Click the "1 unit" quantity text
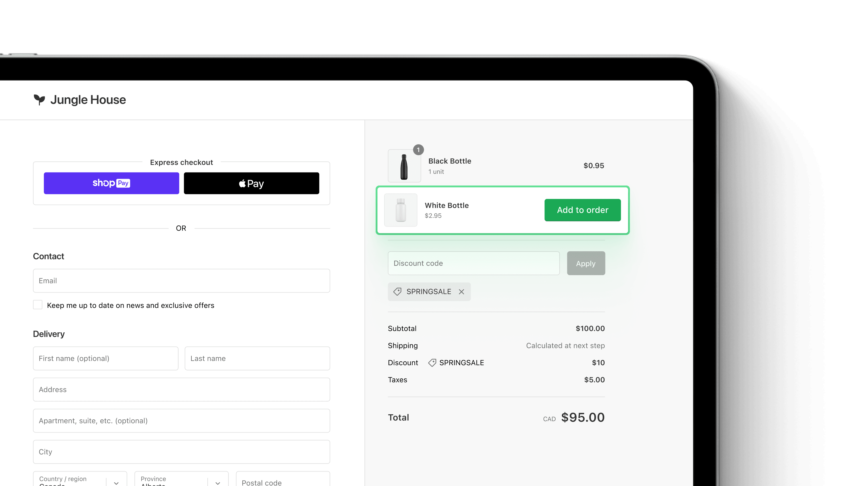 click(x=436, y=172)
